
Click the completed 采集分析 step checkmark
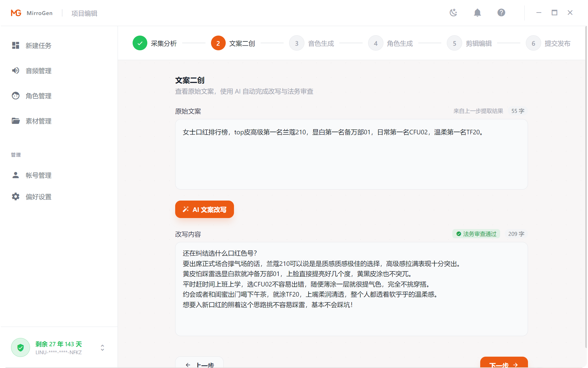pos(140,43)
